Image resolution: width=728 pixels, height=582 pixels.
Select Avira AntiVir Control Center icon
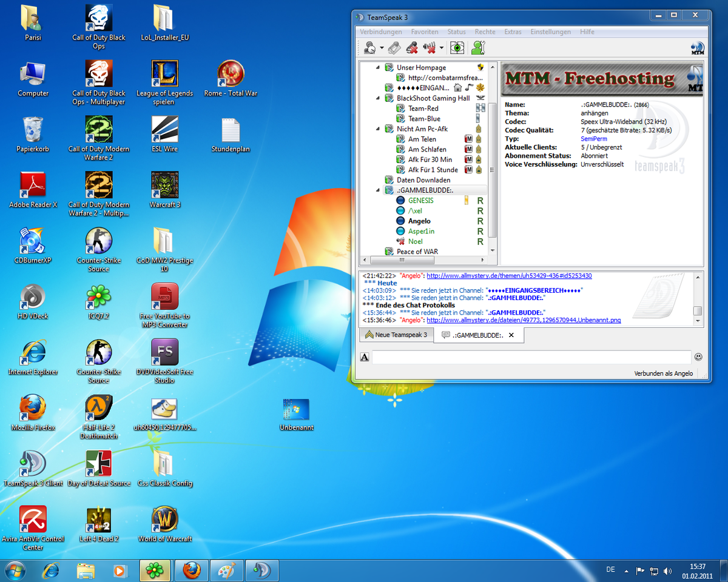point(33,529)
